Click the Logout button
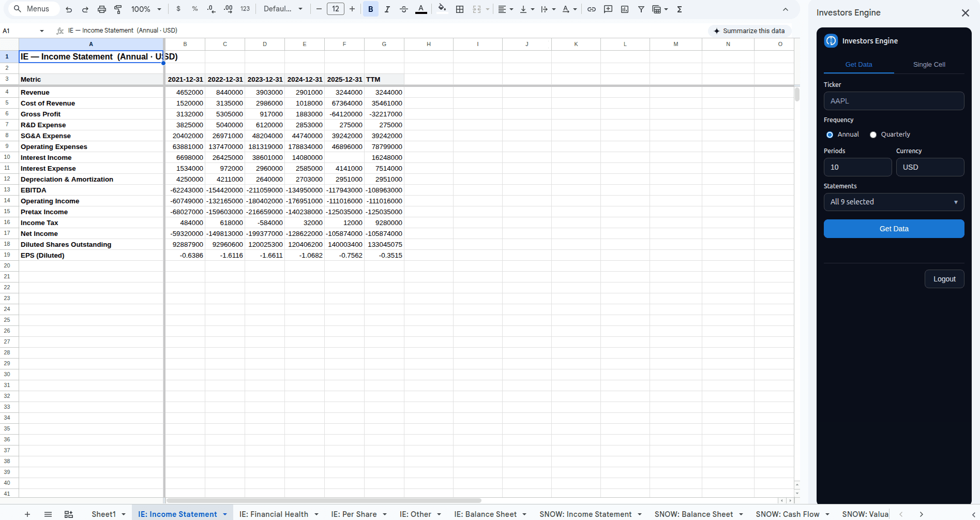Image resolution: width=980 pixels, height=520 pixels. click(x=944, y=279)
